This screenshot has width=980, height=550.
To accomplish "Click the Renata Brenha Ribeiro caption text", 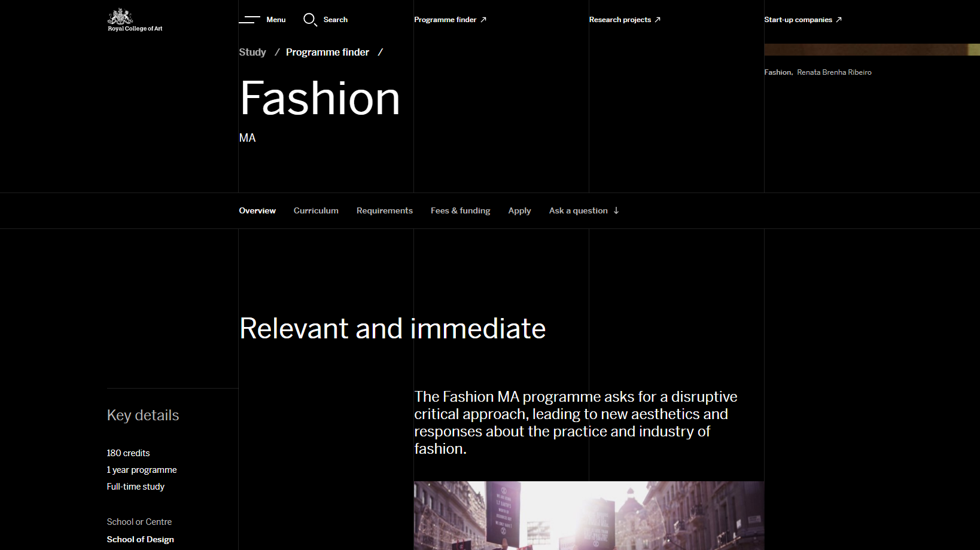I will tap(834, 72).
